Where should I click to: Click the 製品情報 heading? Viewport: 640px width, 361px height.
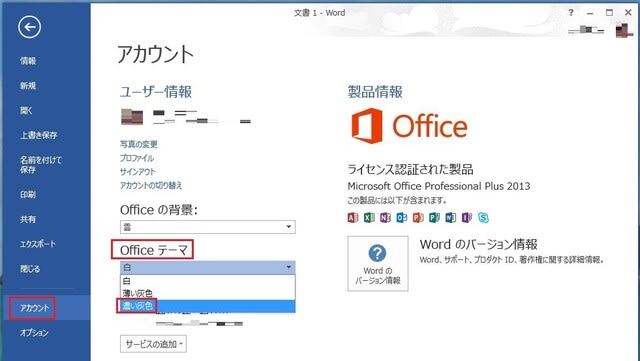(x=375, y=92)
